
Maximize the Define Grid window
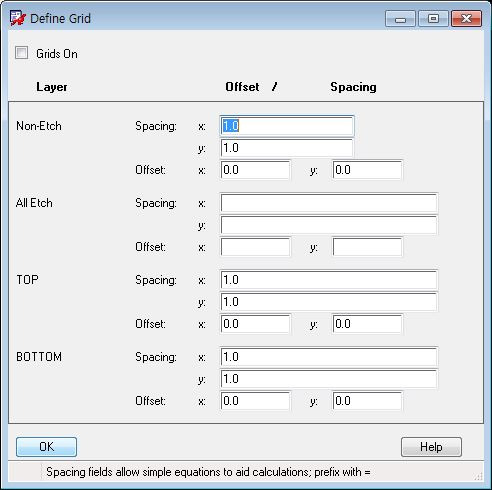[x=433, y=19]
